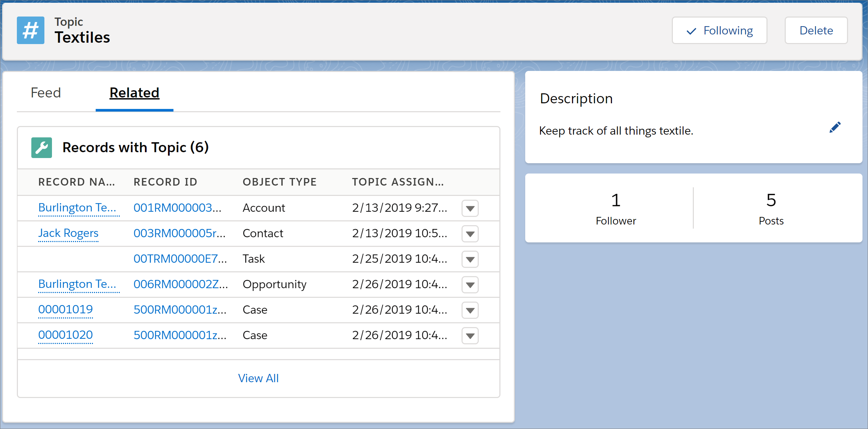This screenshot has height=429, width=868.
Task: Open case 00001020 record
Action: (x=65, y=335)
